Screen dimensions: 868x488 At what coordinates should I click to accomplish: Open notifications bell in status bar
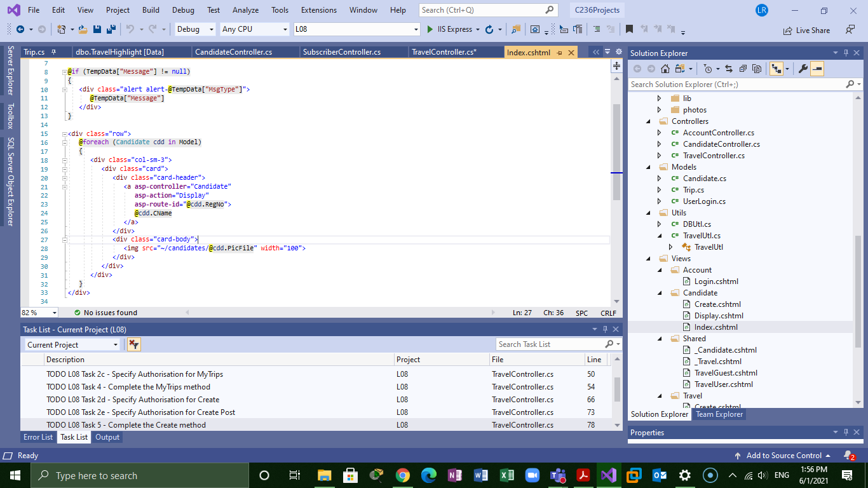point(848,455)
